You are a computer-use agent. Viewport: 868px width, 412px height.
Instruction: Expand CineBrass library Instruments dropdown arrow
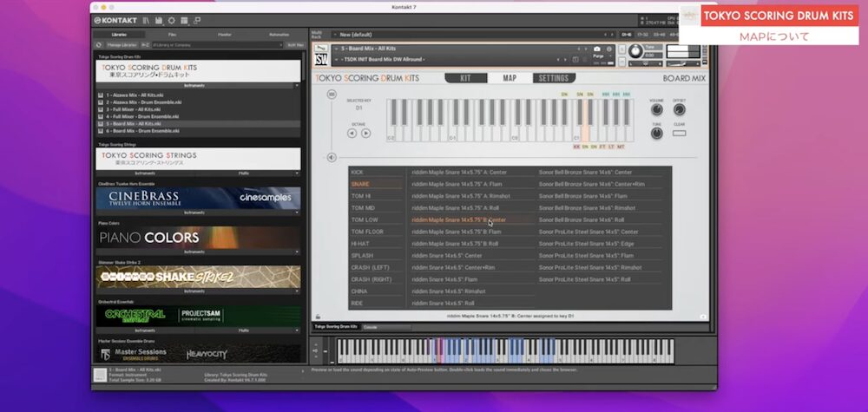297,213
